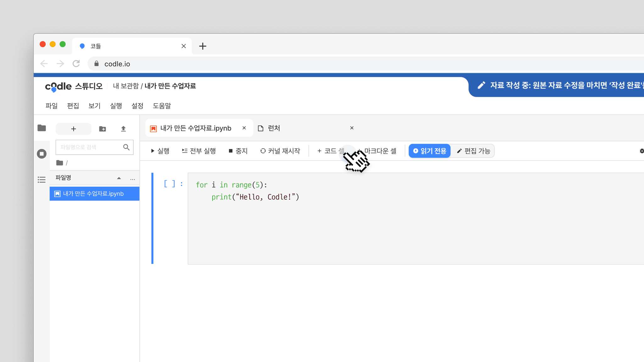Click the 내 보관함 breadcrumb link
The image size is (644, 362).
(126, 86)
